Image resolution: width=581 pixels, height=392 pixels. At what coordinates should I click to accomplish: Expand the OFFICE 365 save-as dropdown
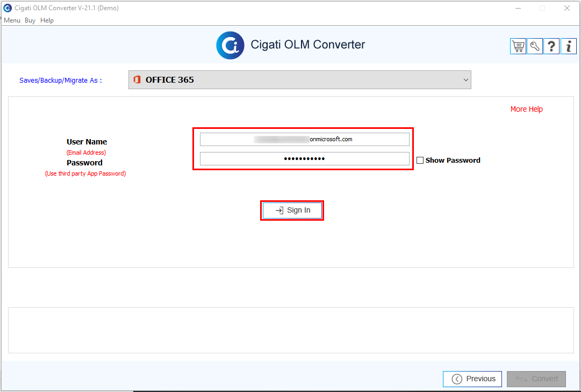coord(300,79)
